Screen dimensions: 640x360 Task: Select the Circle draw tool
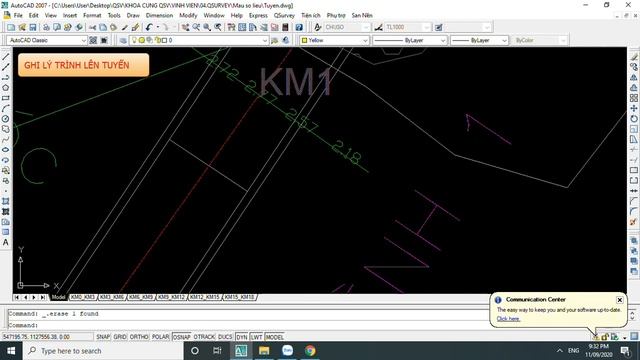tap(6, 119)
